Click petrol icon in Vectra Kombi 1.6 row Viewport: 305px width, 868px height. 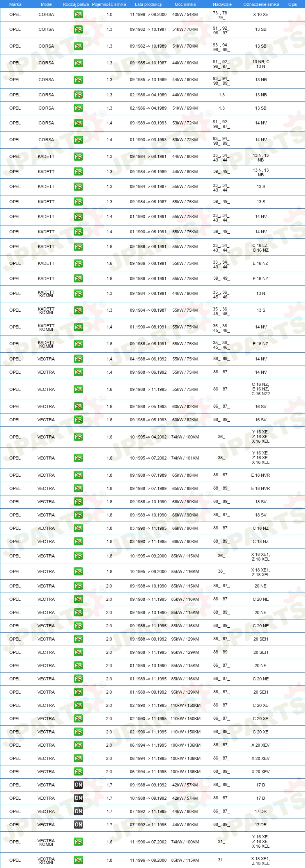coord(78,842)
